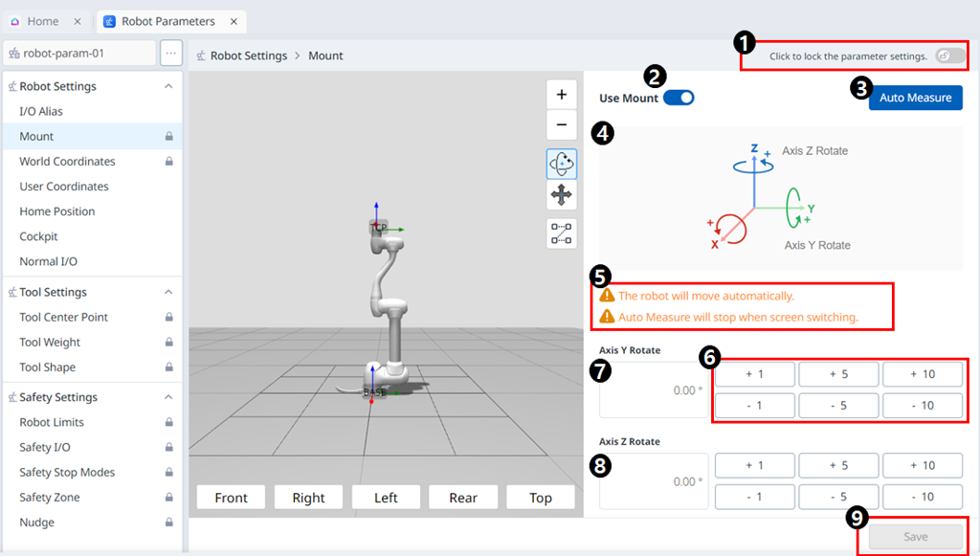The height and width of the screenshot is (556, 980).
Task: Increase Axis Y Rotate by 10
Action: click(922, 374)
